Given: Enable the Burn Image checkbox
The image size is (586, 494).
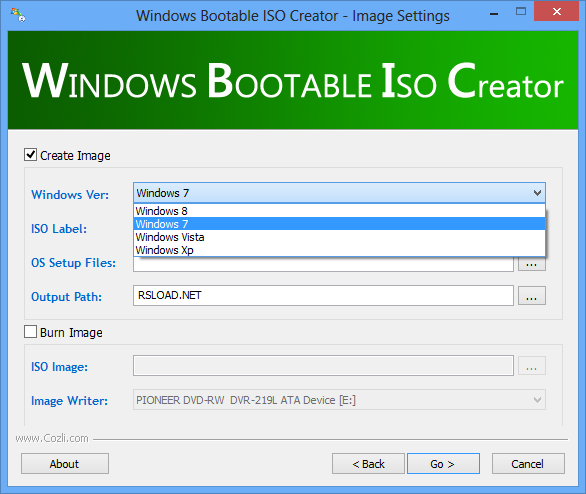Looking at the screenshot, I should tap(30, 332).
